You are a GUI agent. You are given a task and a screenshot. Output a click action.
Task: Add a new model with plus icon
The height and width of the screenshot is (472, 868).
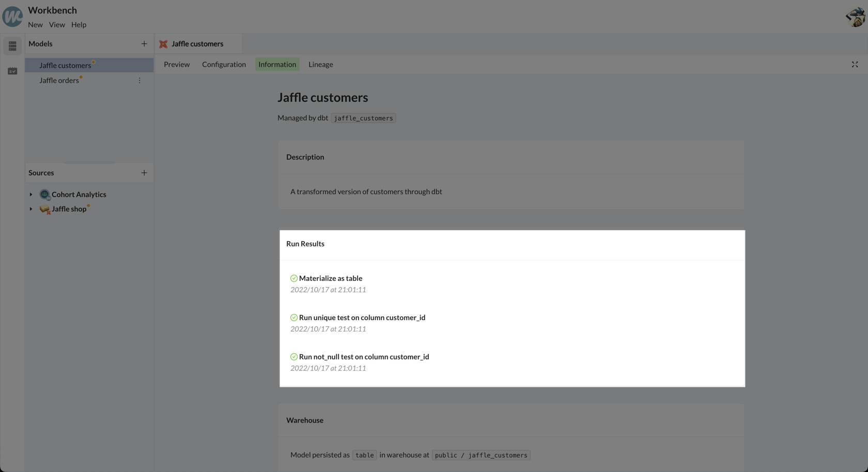(x=144, y=44)
